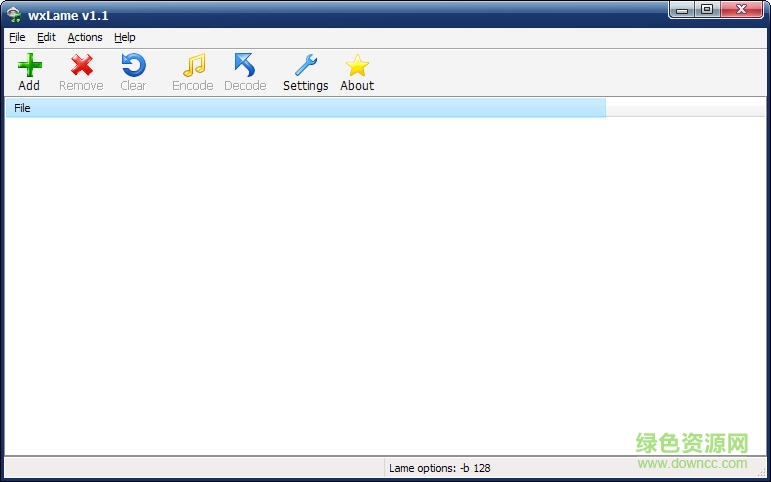Image resolution: width=771 pixels, height=482 pixels.
Task: Open Settings via the wrench icon
Action: coord(306,65)
